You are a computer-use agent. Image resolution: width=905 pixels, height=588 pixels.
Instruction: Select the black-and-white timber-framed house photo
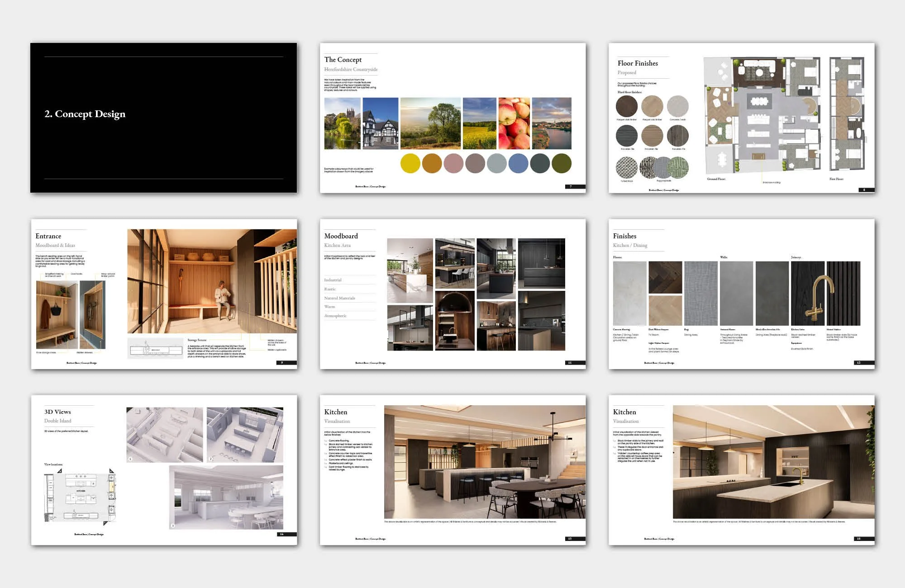tap(381, 123)
